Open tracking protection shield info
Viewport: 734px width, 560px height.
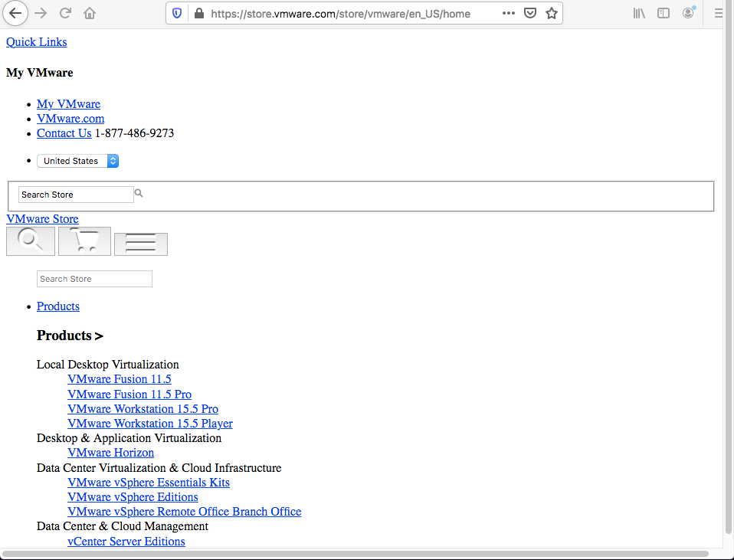[x=177, y=13]
